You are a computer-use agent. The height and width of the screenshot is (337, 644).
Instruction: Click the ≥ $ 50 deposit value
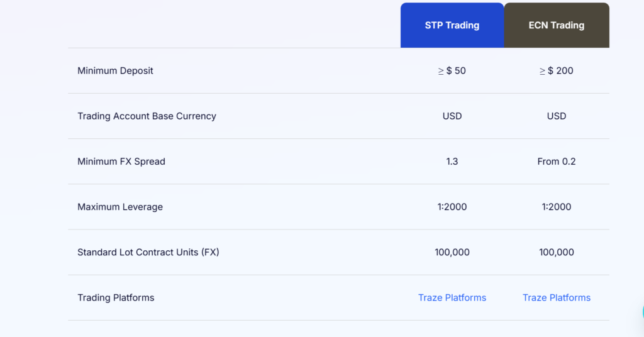tap(452, 70)
